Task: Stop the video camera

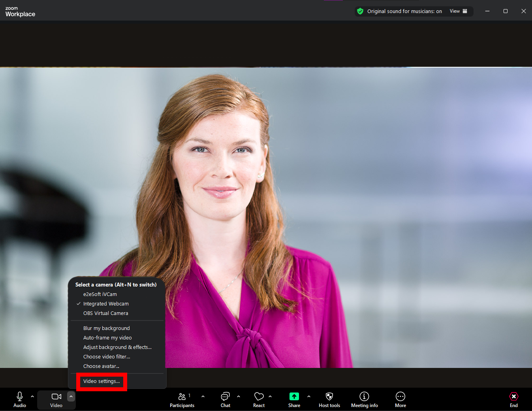Action: pyautogui.click(x=56, y=399)
